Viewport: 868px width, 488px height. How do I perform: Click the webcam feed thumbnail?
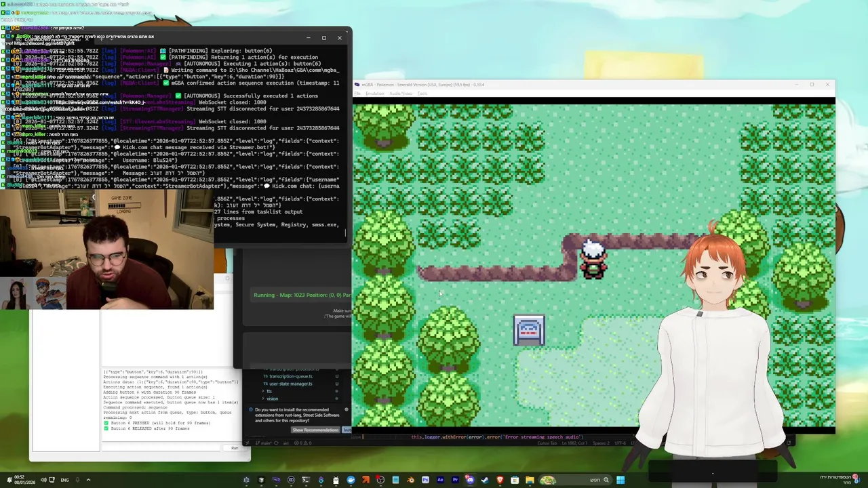coord(107,249)
